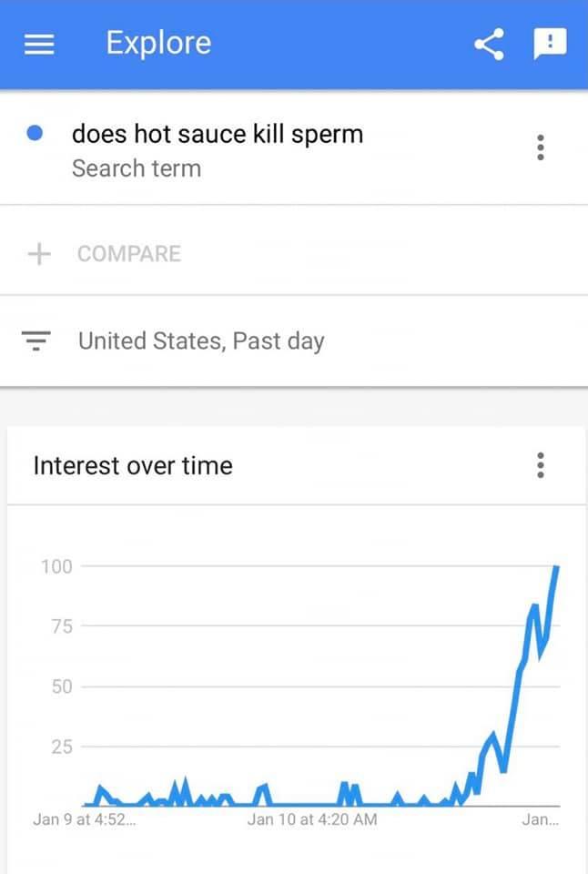Image resolution: width=588 pixels, height=874 pixels.
Task: Edit the 'does hot sauce kill sperm' term
Action: pos(218,134)
